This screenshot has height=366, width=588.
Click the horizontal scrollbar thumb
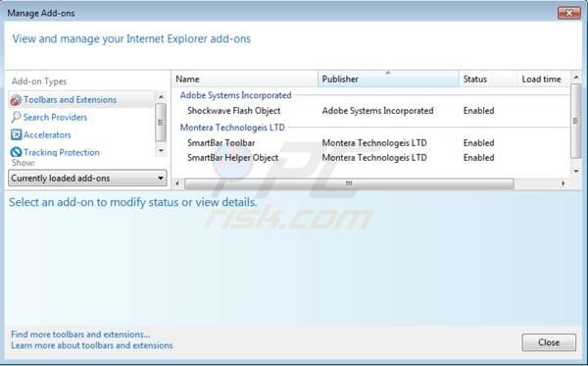click(349, 183)
